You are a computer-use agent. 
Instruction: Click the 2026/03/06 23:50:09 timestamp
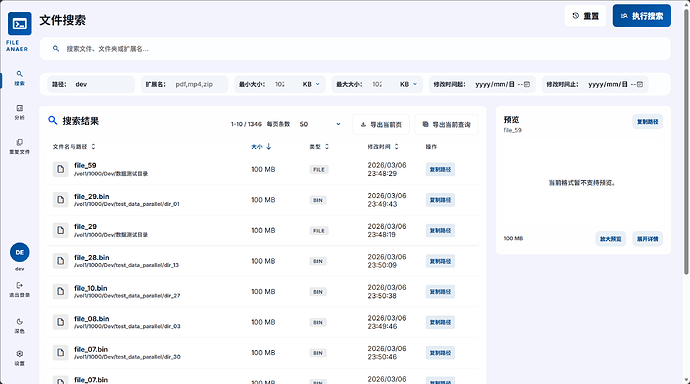[387, 261]
